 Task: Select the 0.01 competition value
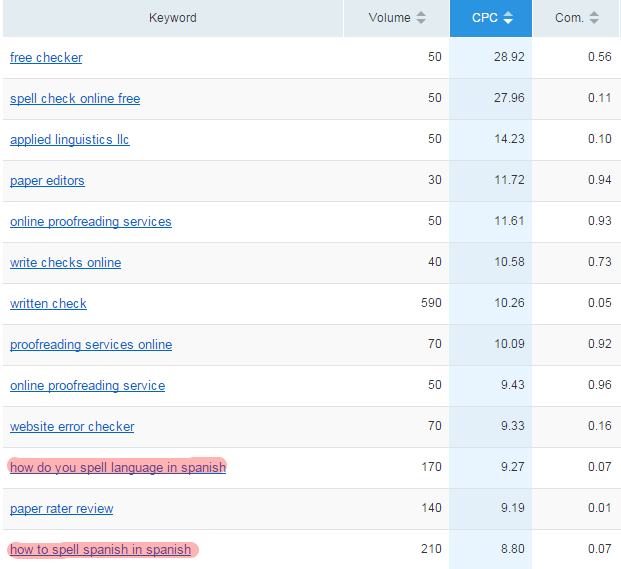point(600,508)
